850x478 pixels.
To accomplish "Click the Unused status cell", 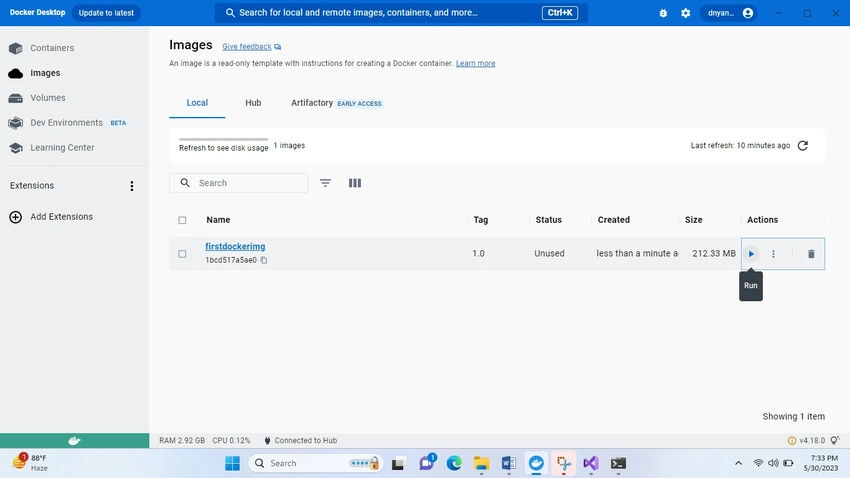I will coord(549,254).
